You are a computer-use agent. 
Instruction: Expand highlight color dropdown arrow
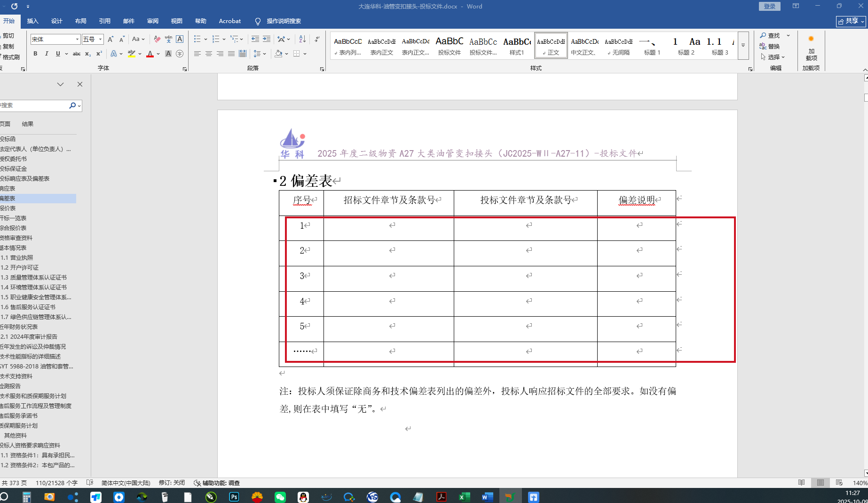click(140, 54)
